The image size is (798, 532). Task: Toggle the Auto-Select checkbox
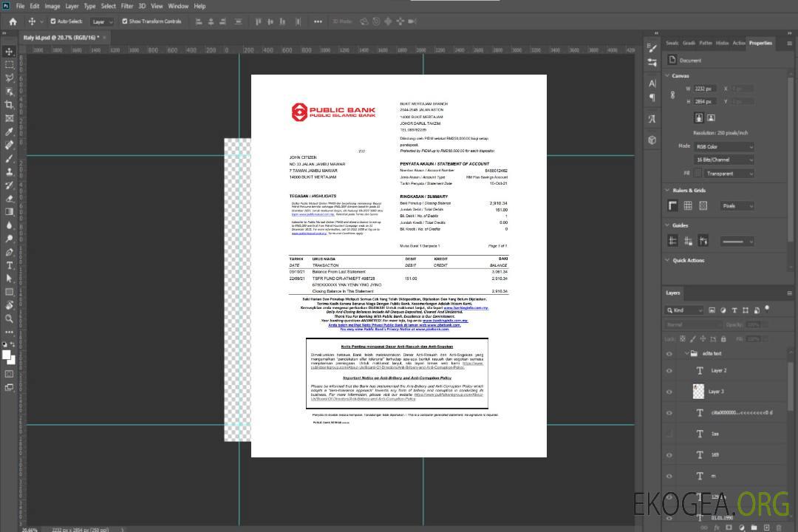pos(53,21)
